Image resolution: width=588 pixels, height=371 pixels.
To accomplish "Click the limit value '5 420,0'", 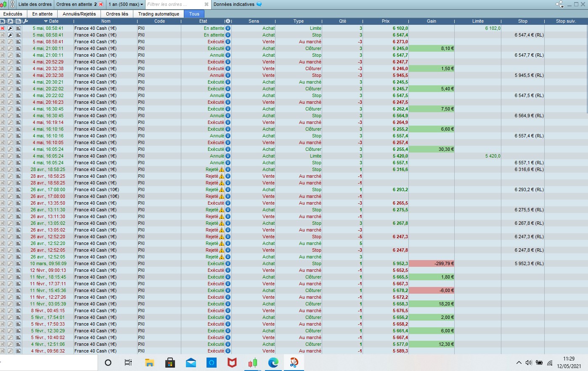I will click(x=493, y=156).
